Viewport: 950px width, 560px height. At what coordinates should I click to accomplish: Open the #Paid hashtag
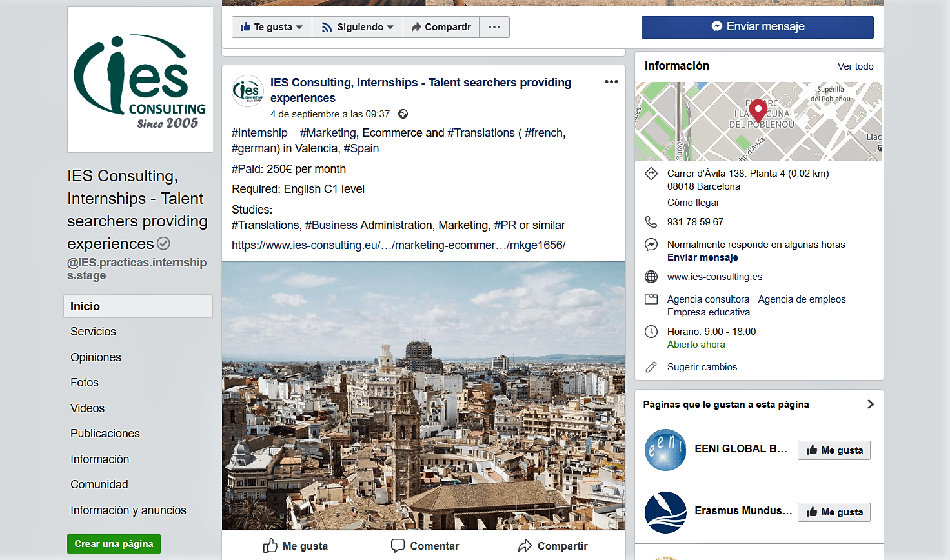(246, 169)
